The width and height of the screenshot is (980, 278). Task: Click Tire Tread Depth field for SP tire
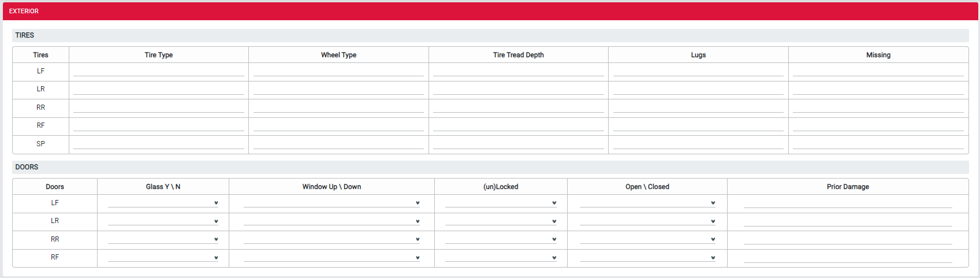click(519, 144)
